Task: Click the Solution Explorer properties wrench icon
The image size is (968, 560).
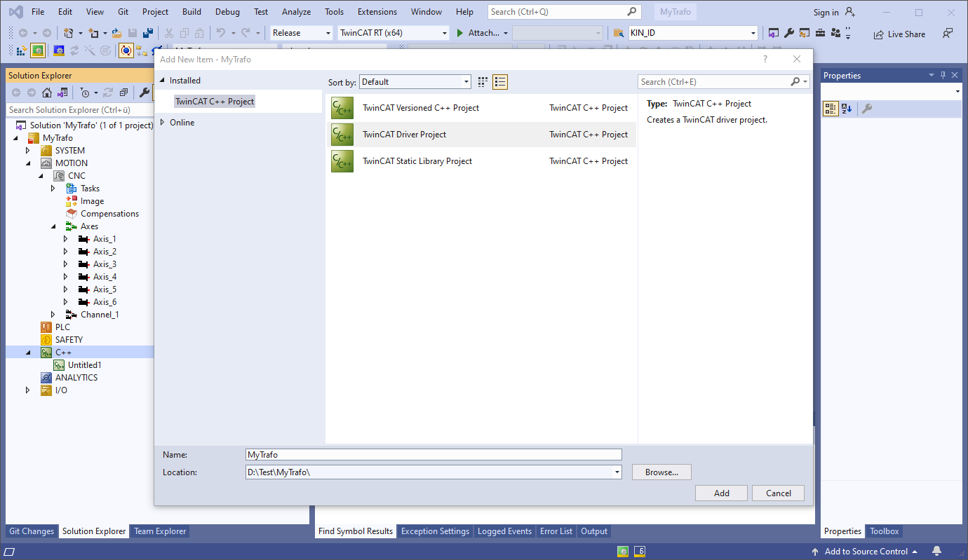Action: pyautogui.click(x=144, y=93)
